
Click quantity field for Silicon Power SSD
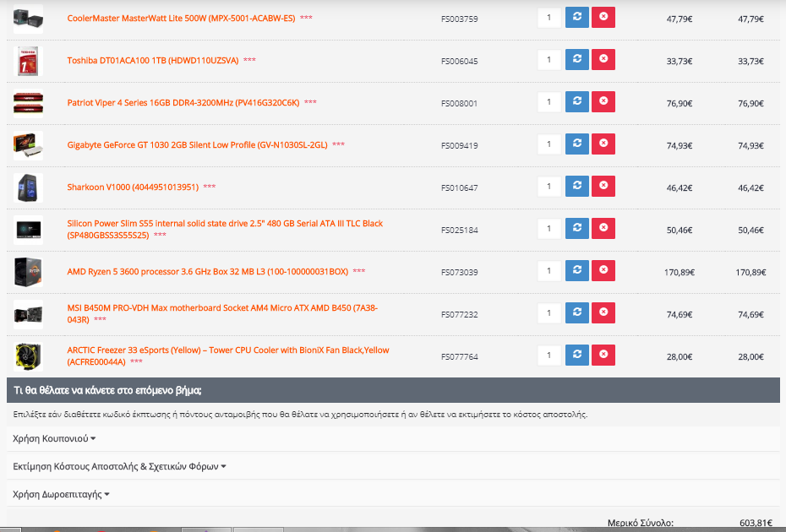tap(549, 229)
